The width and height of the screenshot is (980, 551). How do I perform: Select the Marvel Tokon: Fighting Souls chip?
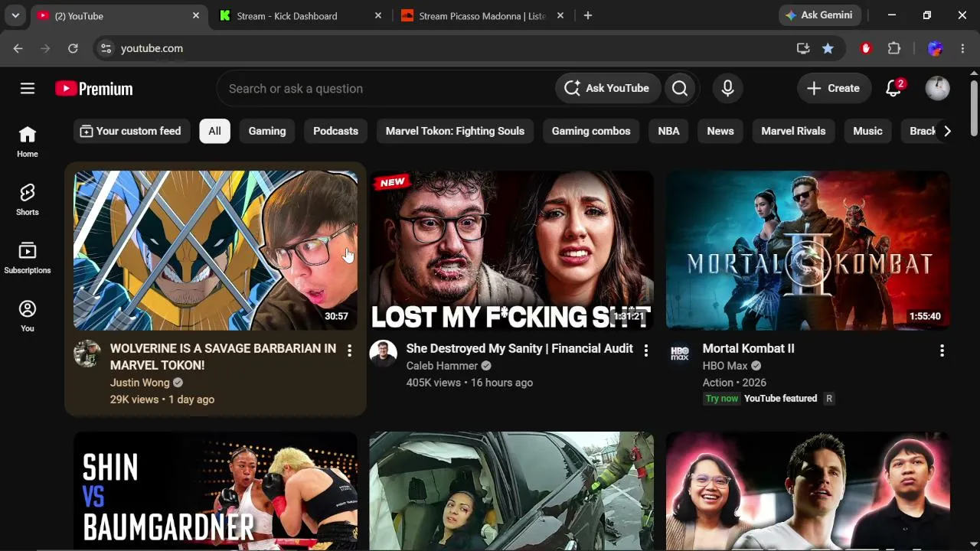[x=455, y=131]
